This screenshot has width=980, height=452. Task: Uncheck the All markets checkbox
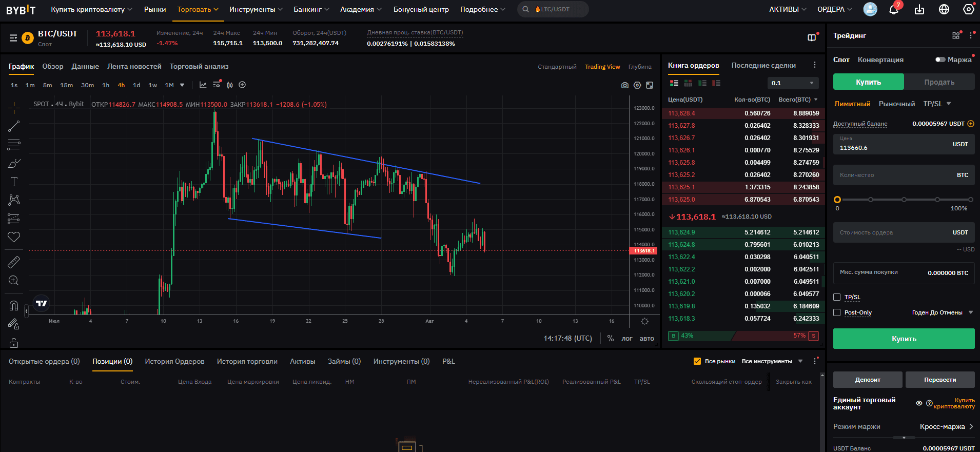[x=697, y=361]
